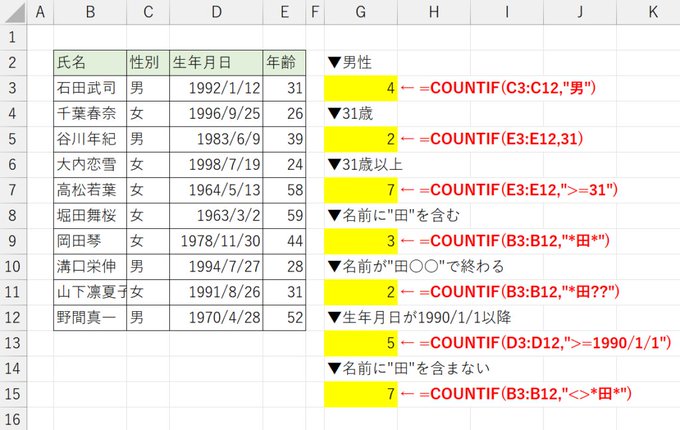Select the name cell 大内恋雪
This screenshot has width=680, height=430.
[90, 165]
